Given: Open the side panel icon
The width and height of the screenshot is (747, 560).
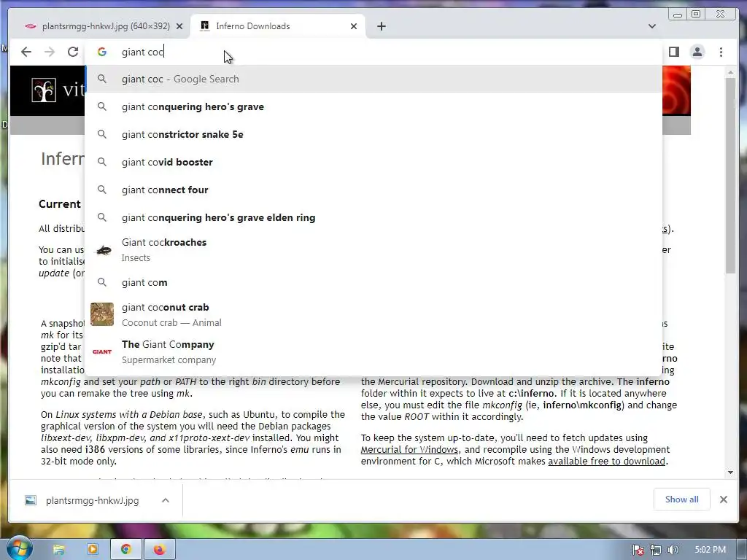Looking at the screenshot, I should [673, 52].
